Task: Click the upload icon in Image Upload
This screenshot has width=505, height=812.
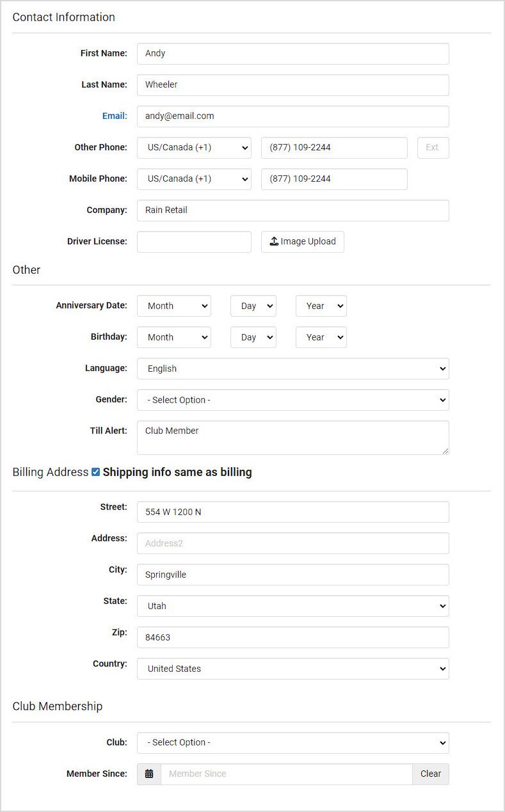Action: (274, 241)
